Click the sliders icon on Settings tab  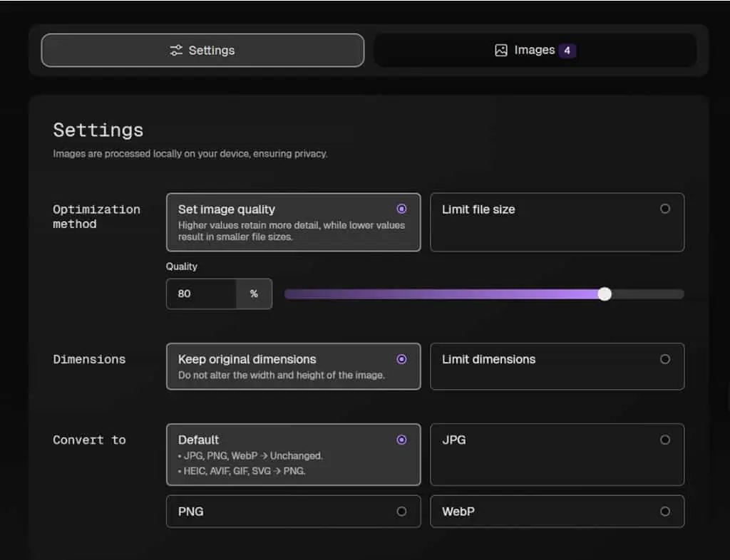click(x=176, y=51)
